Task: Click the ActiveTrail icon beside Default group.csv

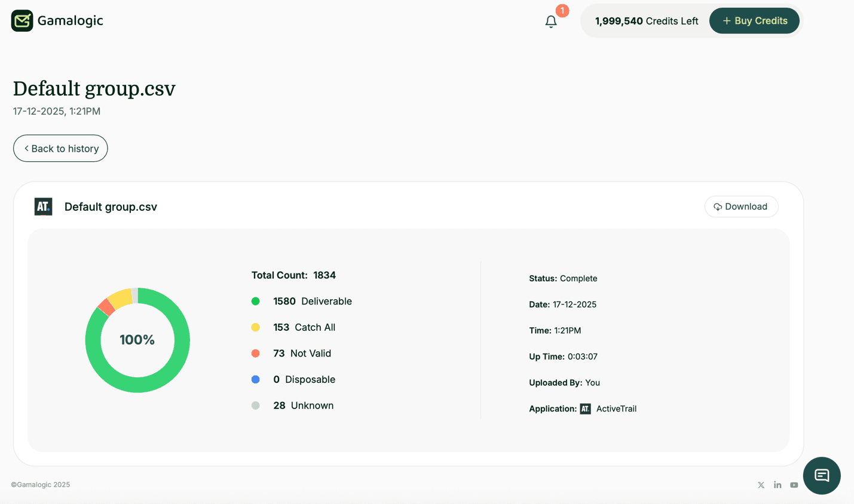Action: [x=42, y=207]
